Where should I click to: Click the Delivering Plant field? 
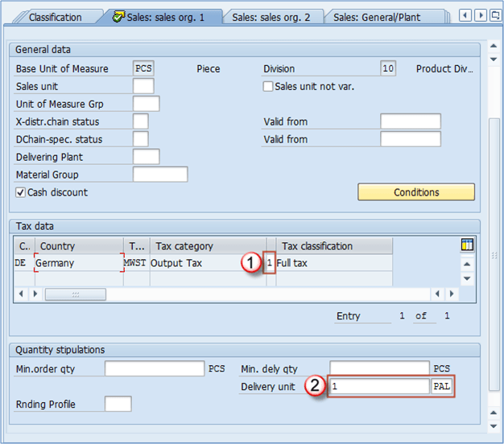coord(146,157)
